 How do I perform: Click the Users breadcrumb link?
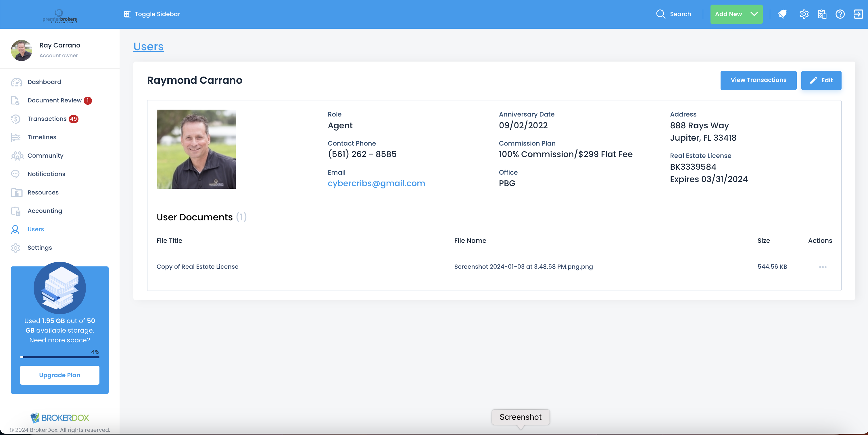[x=149, y=47]
